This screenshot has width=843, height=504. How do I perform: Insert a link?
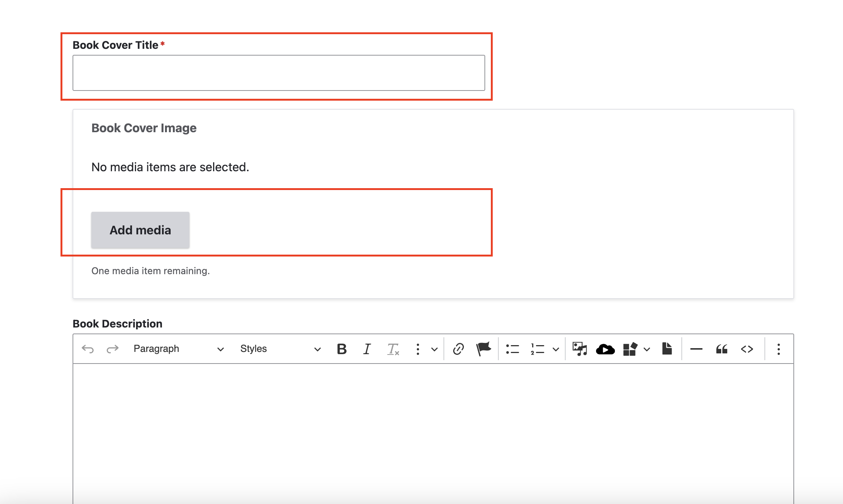(458, 349)
